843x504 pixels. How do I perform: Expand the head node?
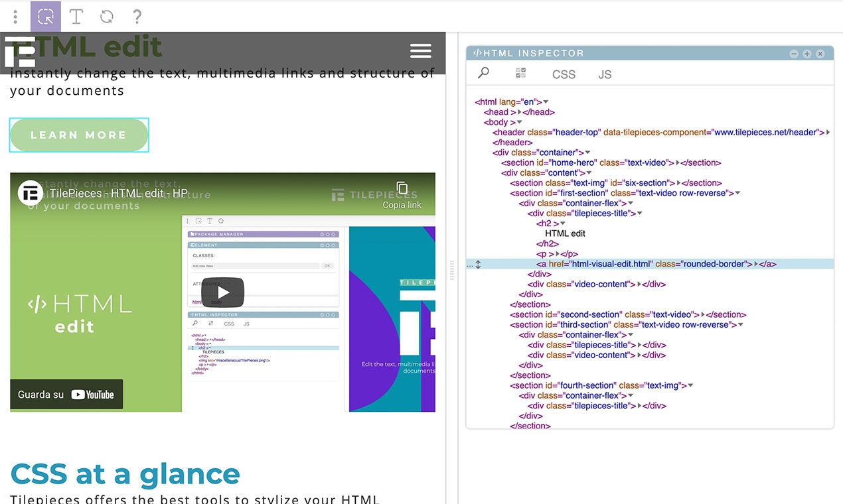click(x=520, y=113)
